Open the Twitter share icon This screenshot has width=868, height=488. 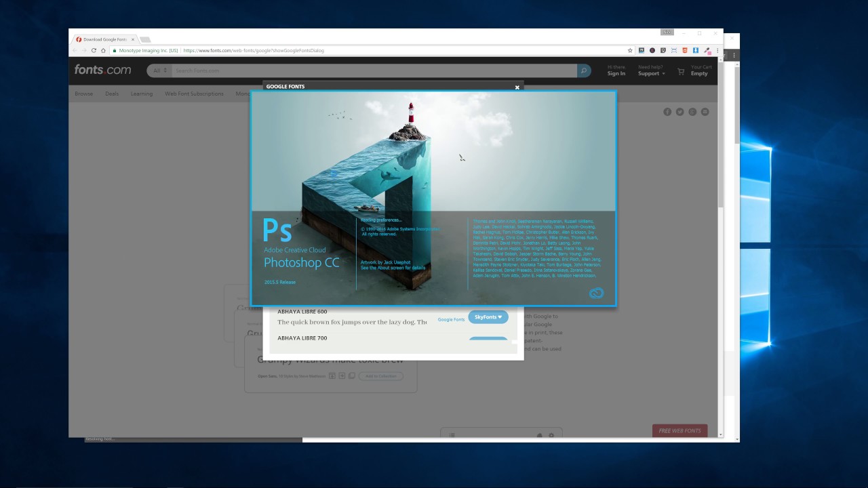click(x=679, y=112)
